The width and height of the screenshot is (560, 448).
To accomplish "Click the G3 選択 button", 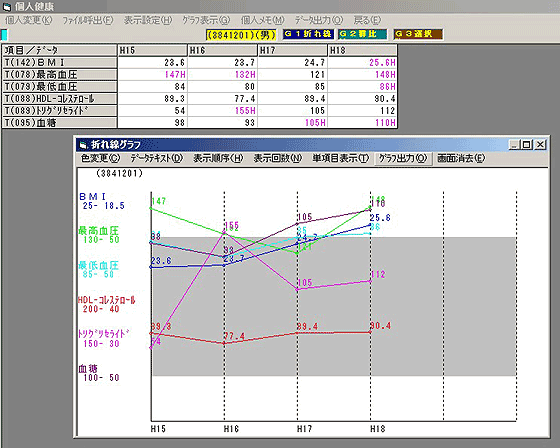I will click(418, 34).
